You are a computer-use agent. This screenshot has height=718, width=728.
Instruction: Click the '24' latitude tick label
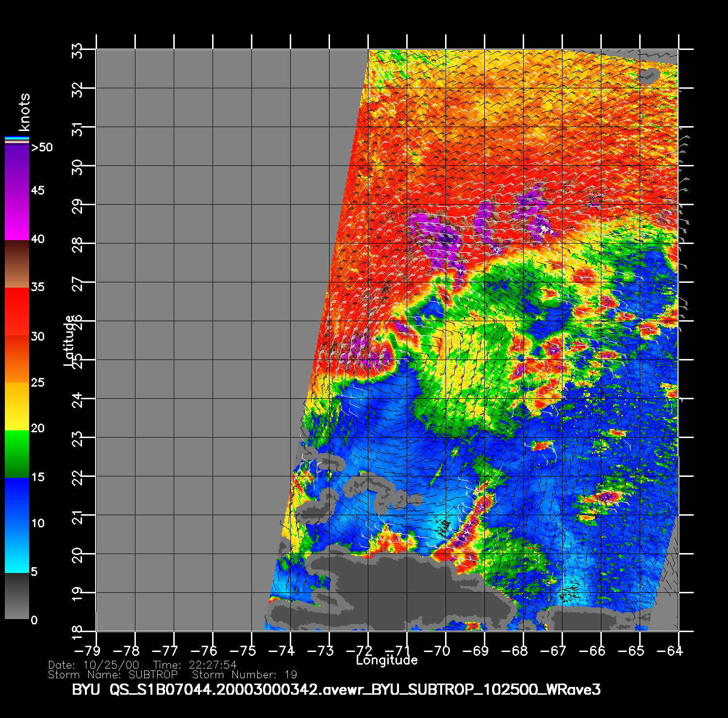pos(78,399)
